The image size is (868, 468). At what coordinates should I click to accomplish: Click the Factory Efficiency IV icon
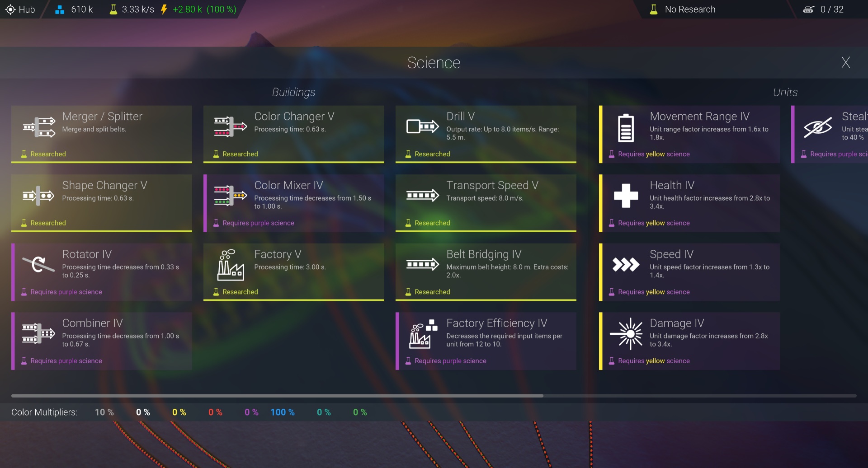pyautogui.click(x=423, y=334)
